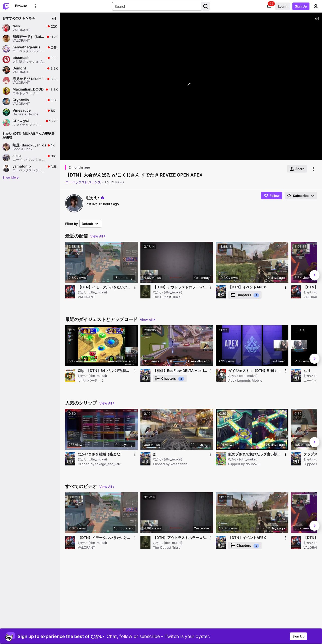The height and width of the screenshot is (644, 322).
Task: Click tarik channel avatar in sidebar
Action: pyautogui.click(x=6, y=28)
